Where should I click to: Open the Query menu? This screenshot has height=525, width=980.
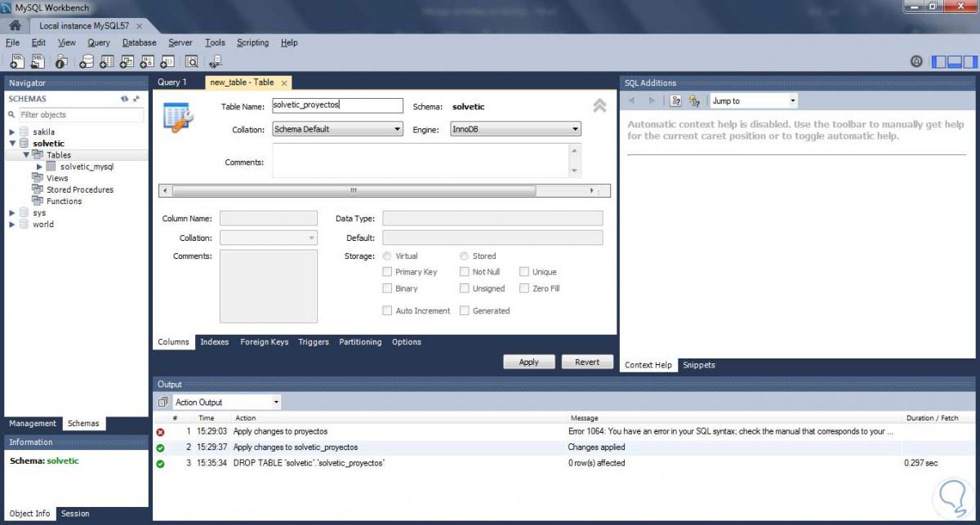99,42
